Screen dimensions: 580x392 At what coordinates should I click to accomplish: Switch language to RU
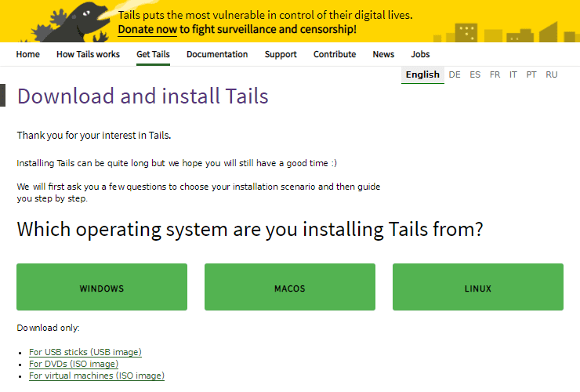(x=552, y=74)
